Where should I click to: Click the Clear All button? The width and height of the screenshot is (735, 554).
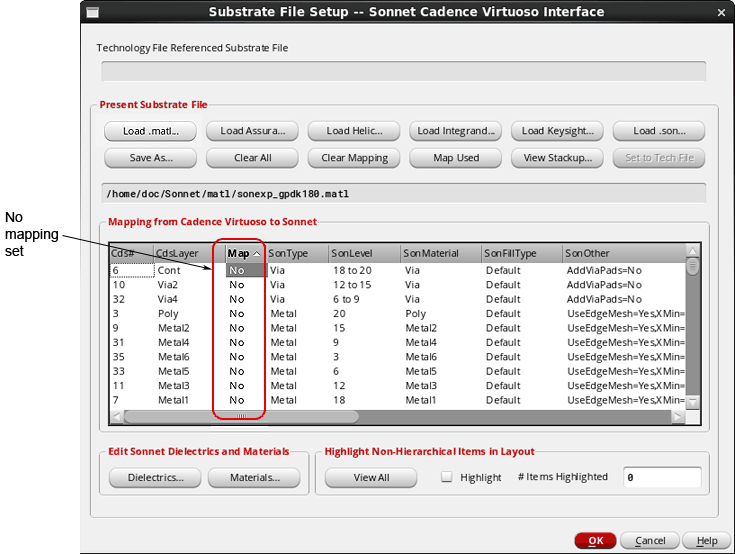pyautogui.click(x=252, y=158)
